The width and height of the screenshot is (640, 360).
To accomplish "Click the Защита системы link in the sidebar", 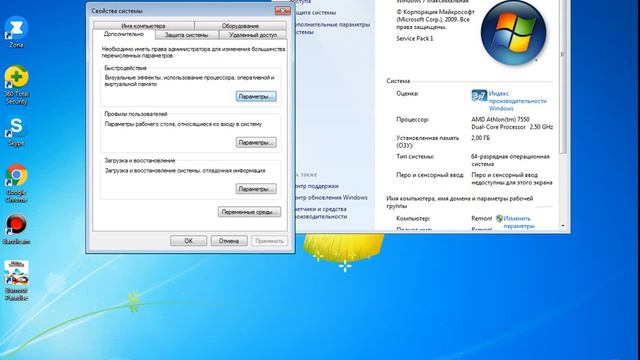I will point(316,13).
